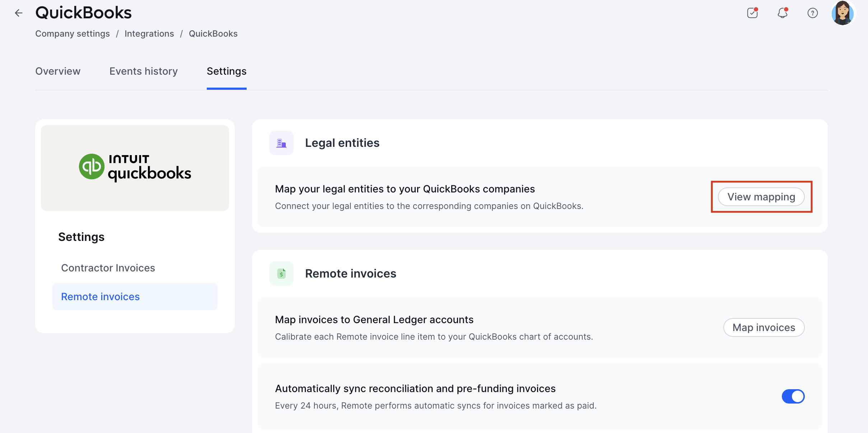Click 'Map your legal entities to your QuickBooks companies'
This screenshot has height=433, width=868.
(x=405, y=189)
